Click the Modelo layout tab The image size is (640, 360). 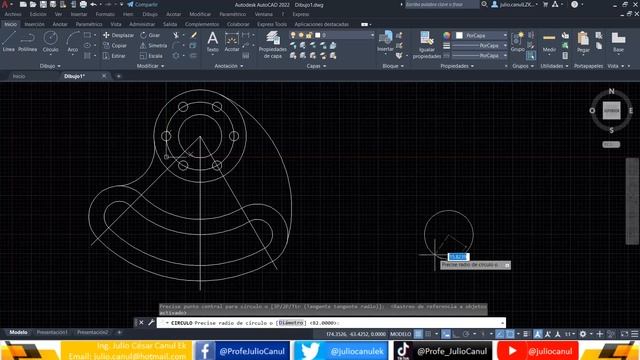click(x=18, y=332)
